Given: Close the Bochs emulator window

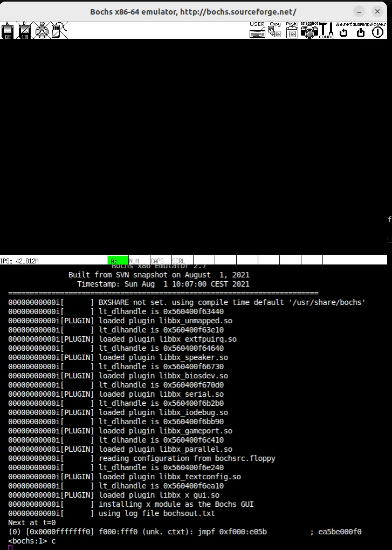Looking at the screenshot, I should coord(377,11).
